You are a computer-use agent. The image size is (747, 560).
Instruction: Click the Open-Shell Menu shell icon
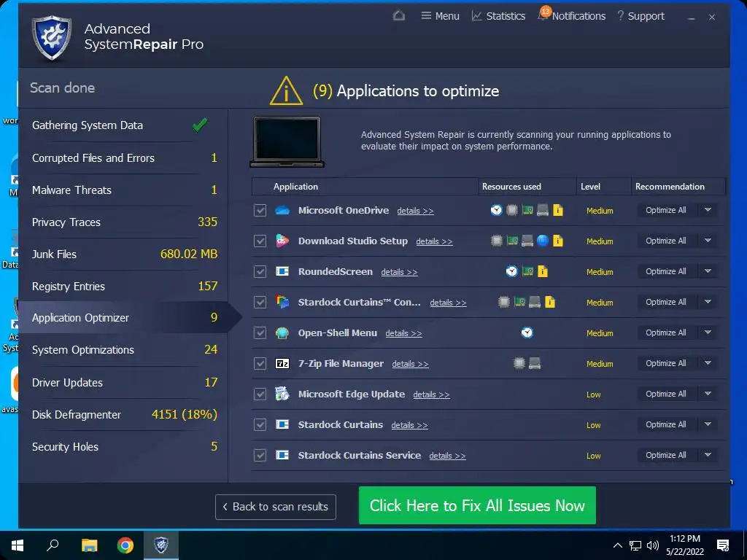pos(282,332)
